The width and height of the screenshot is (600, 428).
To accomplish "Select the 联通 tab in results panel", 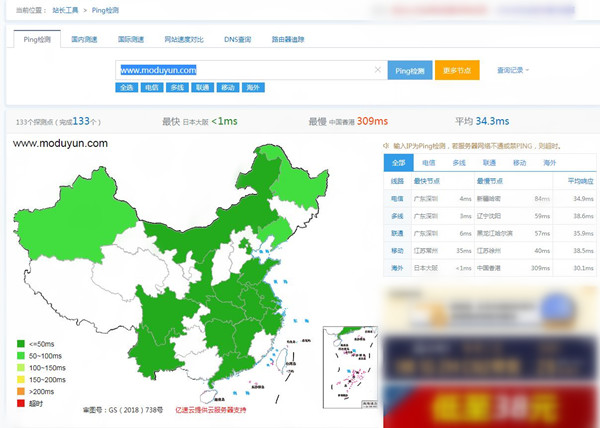I will point(489,162).
